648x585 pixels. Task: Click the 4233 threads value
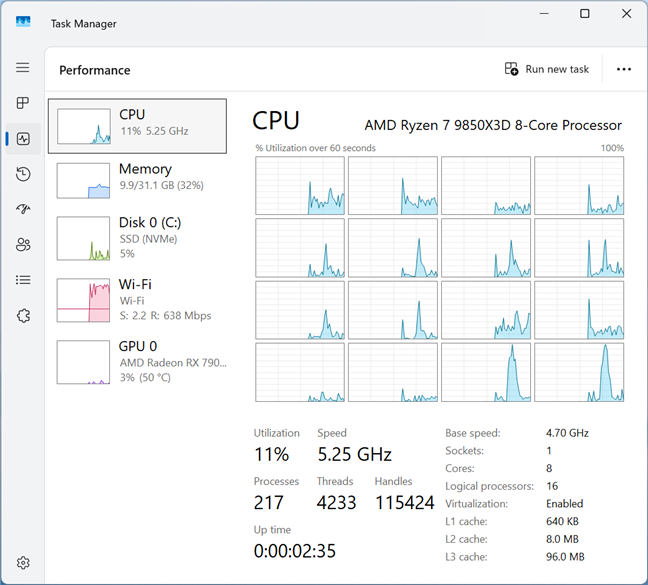click(x=336, y=503)
